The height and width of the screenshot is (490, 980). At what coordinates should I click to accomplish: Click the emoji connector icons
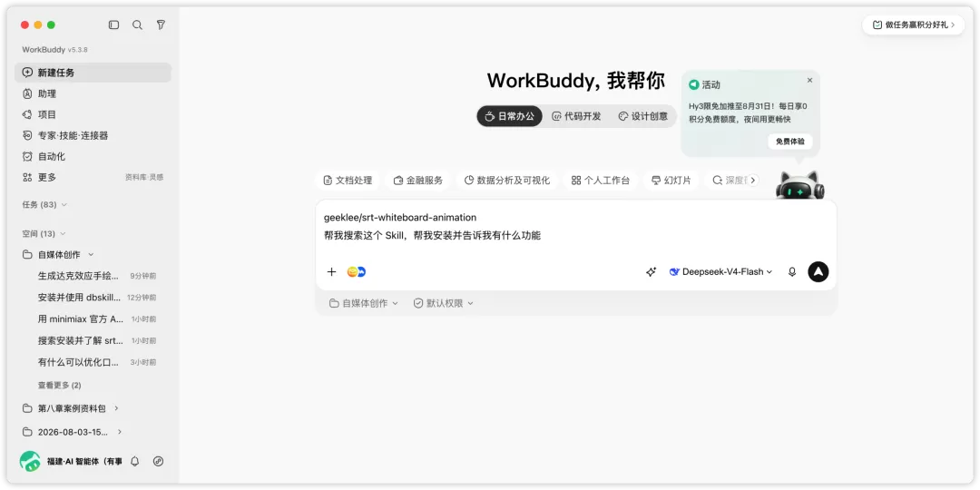pos(357,272)
